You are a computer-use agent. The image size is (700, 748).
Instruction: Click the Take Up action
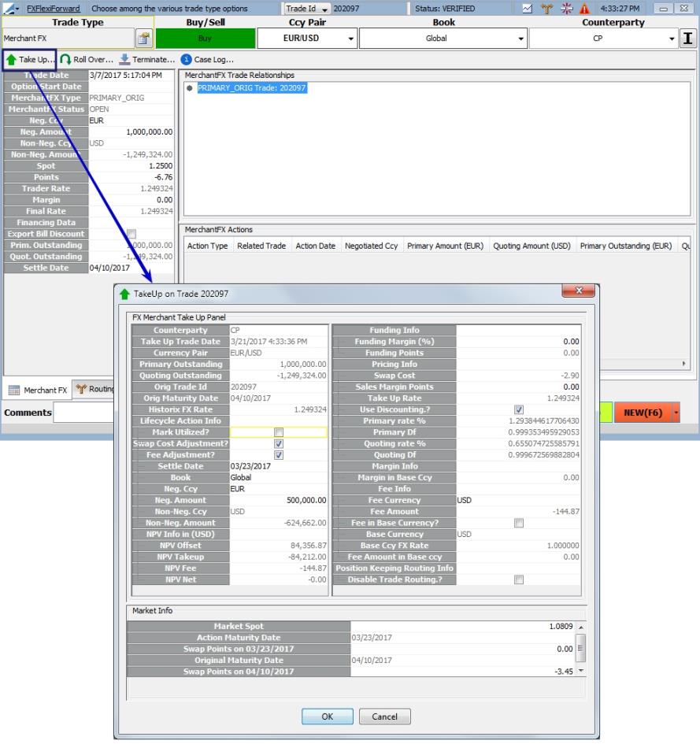point(30,60)
